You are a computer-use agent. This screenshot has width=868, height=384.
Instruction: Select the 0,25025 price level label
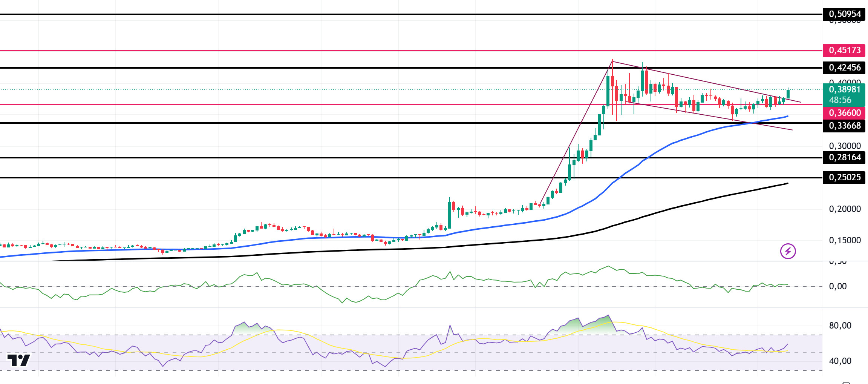coord(844,177)
